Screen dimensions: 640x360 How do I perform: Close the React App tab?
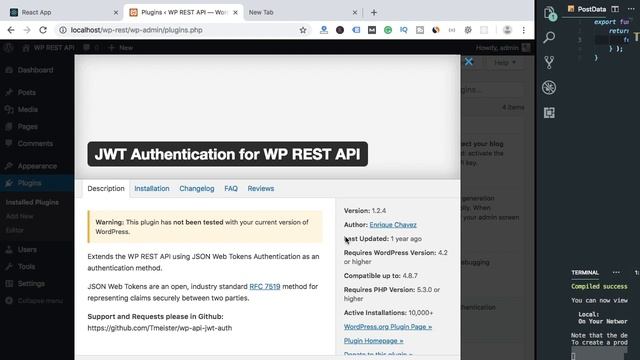[116, 12]
